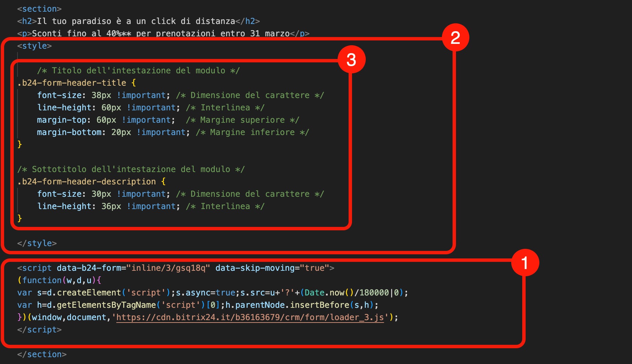Click the getElementsByTagName method call
632x364 pixels.
tap(106, 305)
